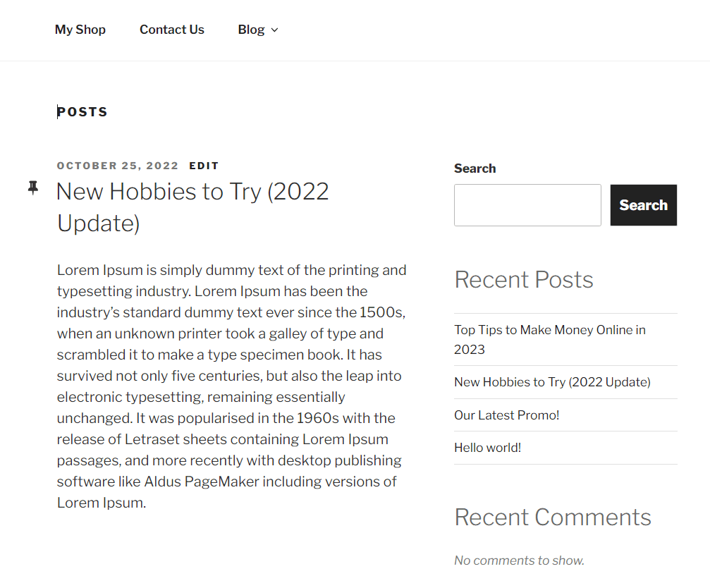Screen dimensions: 710x588
Task: Click the Posts page heading
Action: point(82,111)
